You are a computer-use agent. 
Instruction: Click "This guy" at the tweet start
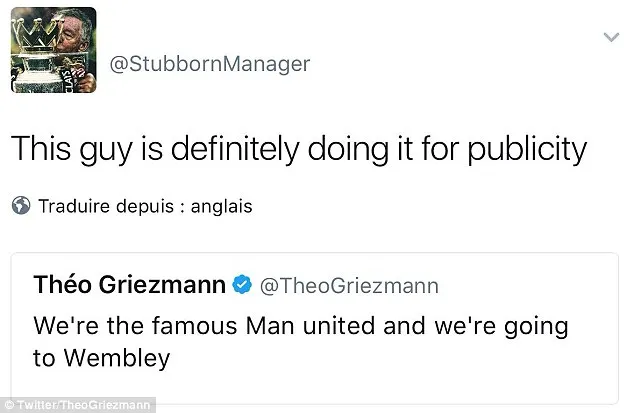tap(72, 152)
